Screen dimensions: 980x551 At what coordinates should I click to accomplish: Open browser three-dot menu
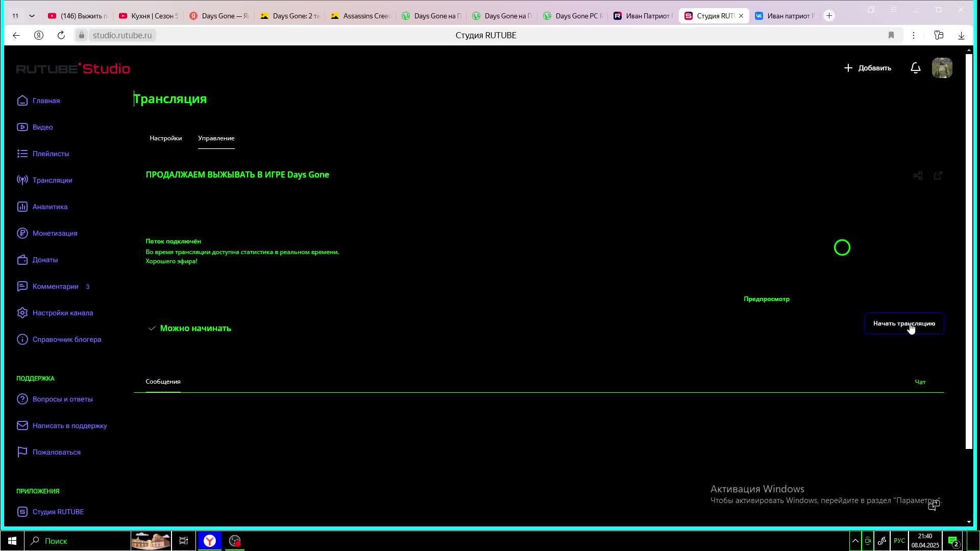914,35
